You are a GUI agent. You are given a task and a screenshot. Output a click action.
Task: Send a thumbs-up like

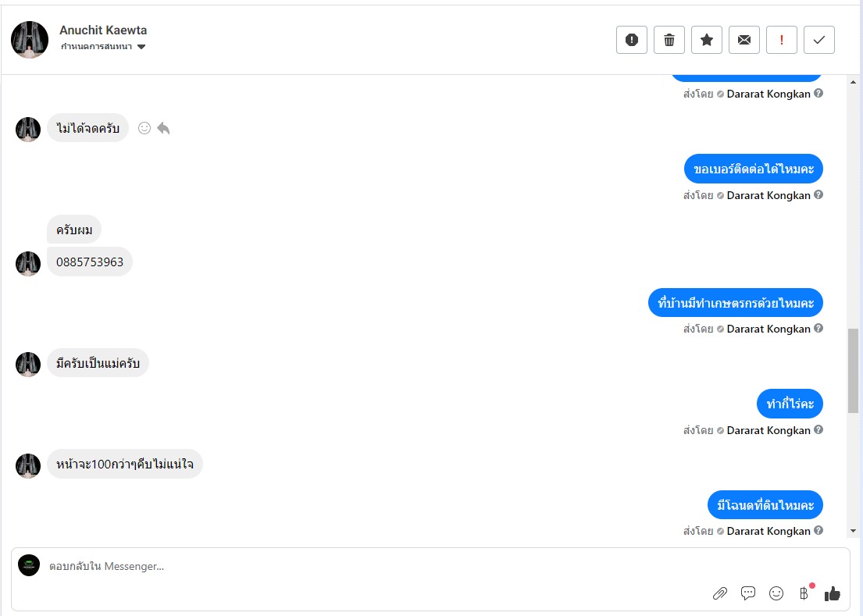[x=833, y=593]
